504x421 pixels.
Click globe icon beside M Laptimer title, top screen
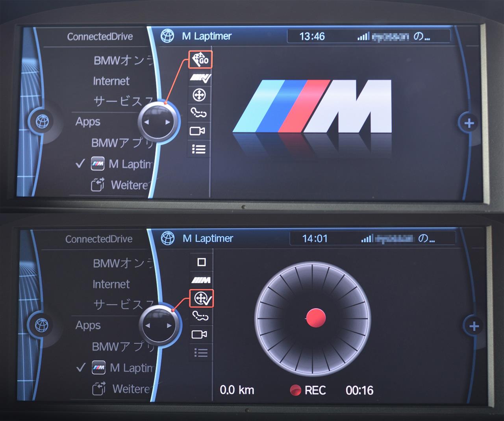click(x=167, y=36)
